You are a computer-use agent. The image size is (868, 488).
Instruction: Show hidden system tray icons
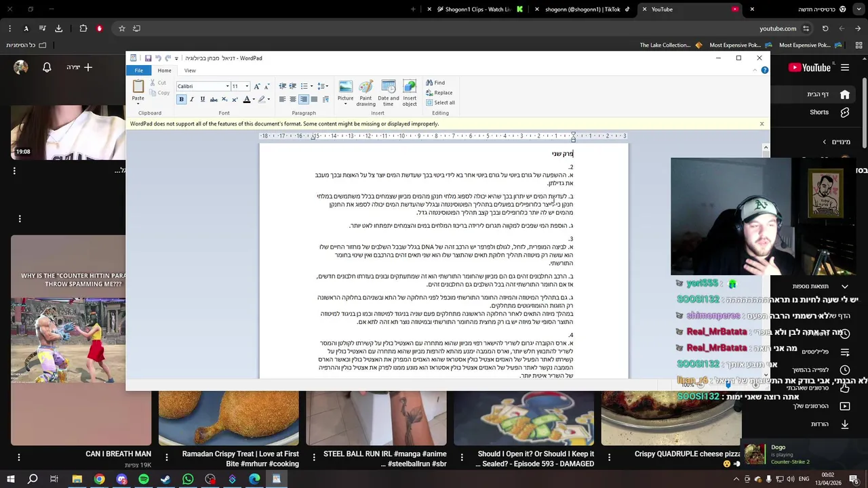tap(736, 479)
